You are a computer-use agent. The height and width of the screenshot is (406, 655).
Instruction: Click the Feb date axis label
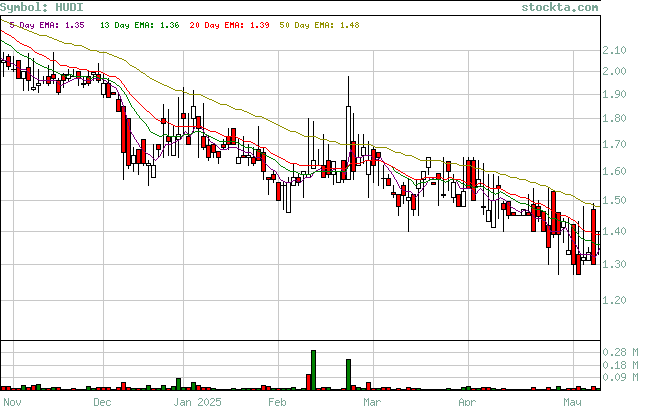[277, 402]
